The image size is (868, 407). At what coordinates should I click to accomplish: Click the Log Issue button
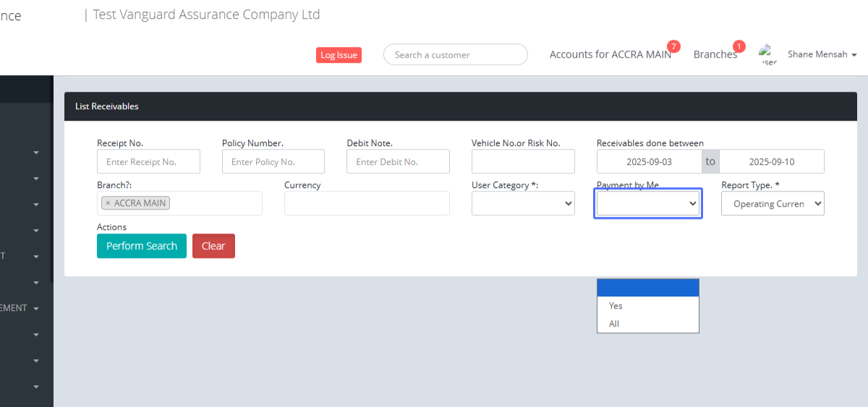[x=339, y=55]
